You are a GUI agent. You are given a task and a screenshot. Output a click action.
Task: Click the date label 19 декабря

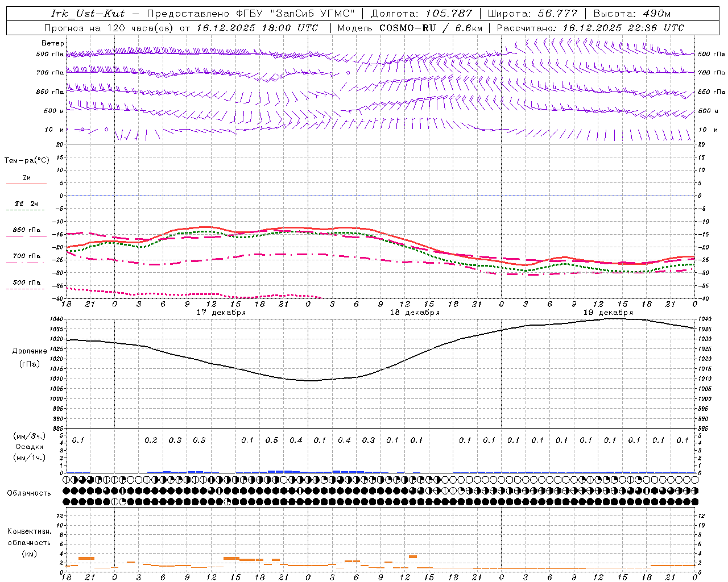click(608, 313)
